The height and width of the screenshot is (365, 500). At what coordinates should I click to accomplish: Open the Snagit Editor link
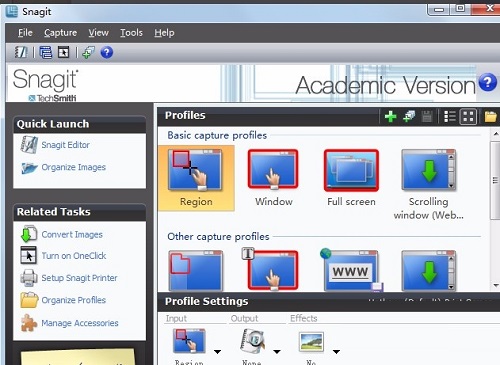tap(65, 145)
